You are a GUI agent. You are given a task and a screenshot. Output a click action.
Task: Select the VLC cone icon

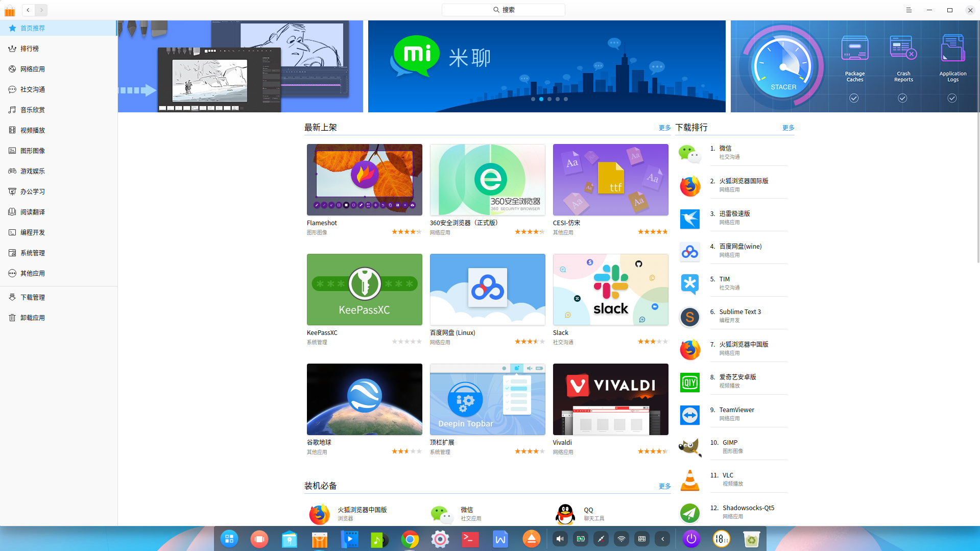pos(689,480)
